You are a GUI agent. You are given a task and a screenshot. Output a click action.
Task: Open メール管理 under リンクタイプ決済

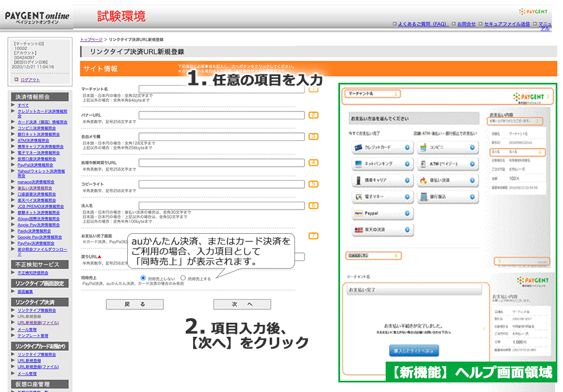click(27, 329)
